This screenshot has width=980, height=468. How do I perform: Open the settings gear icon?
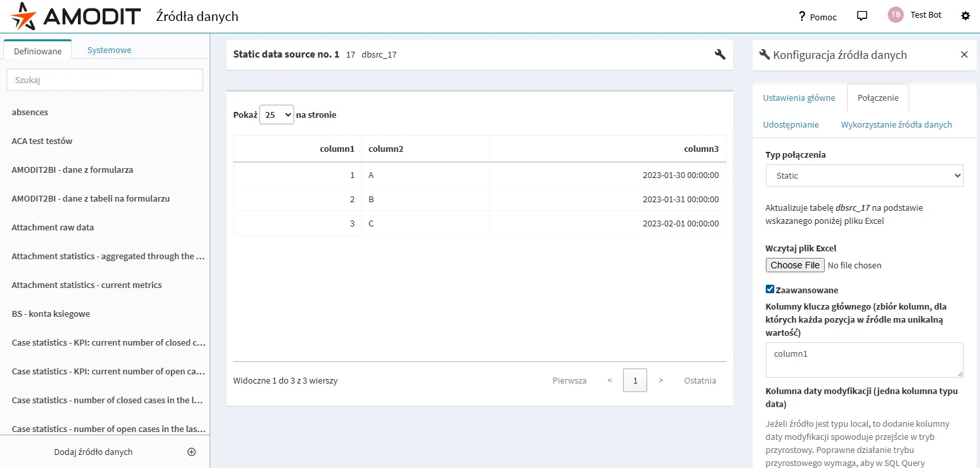pos(965,16)
